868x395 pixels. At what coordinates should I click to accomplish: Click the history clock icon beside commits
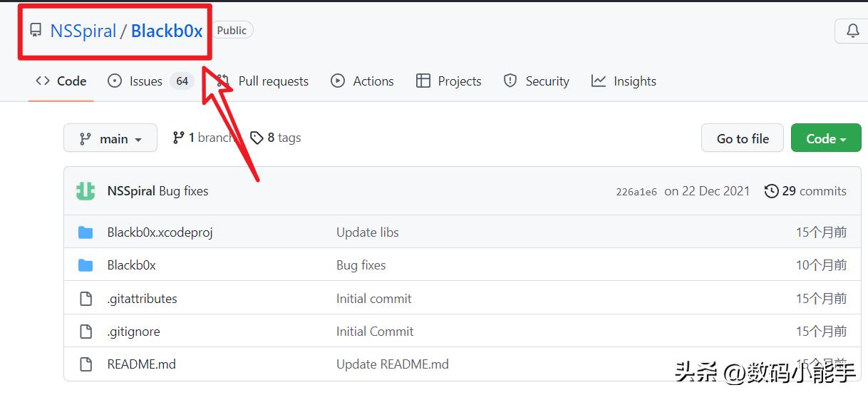[x=771, y=191]
